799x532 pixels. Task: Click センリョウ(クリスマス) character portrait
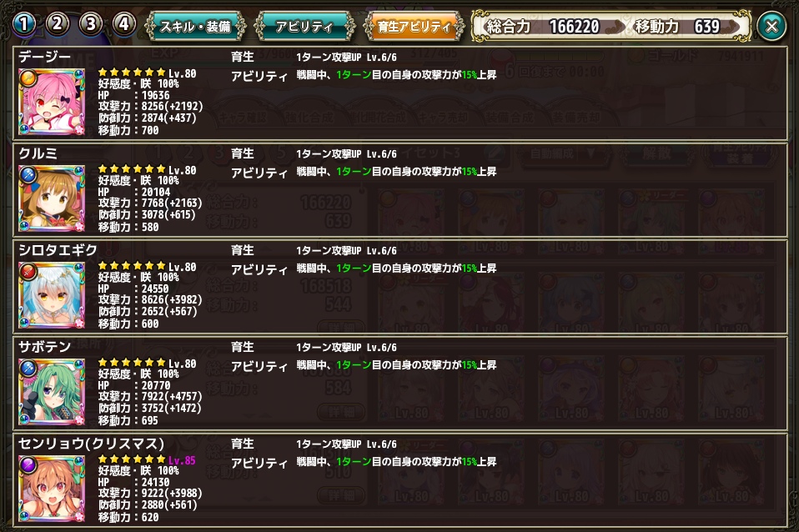(52, 489)
